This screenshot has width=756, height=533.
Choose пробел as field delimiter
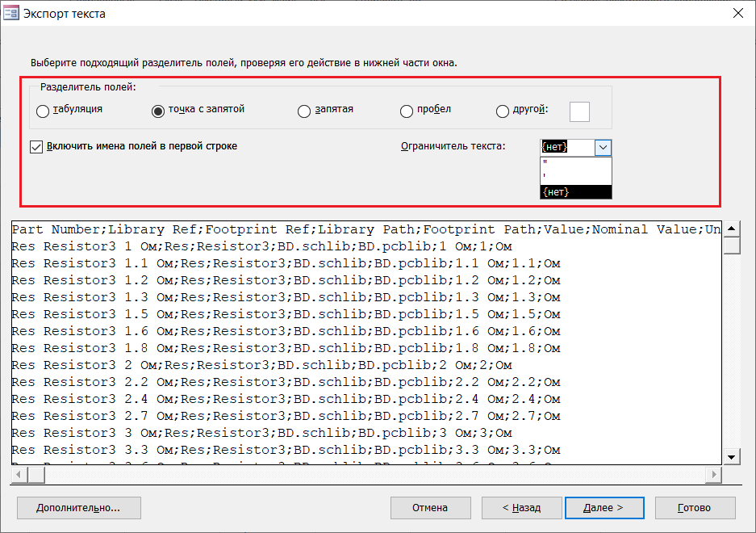[407, 111]
